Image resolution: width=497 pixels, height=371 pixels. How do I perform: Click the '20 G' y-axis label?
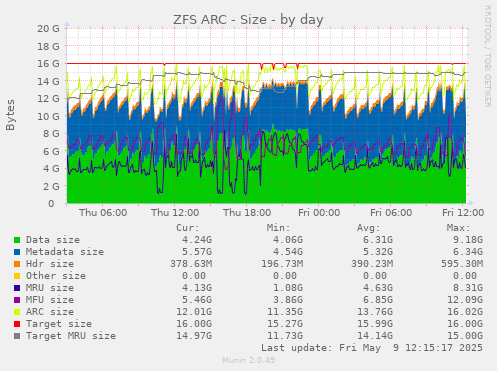point(48,28)
